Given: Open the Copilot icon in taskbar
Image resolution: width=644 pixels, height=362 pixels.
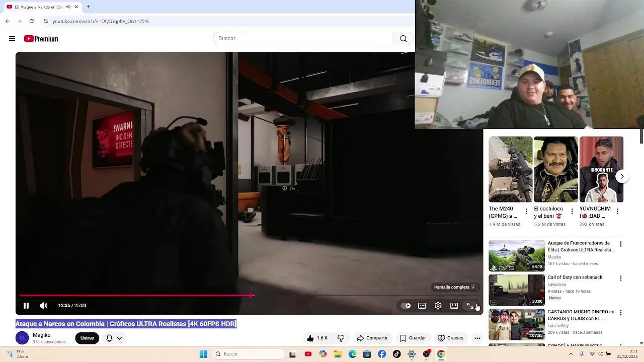Looking at the screenshot, I should pos(323,354).
